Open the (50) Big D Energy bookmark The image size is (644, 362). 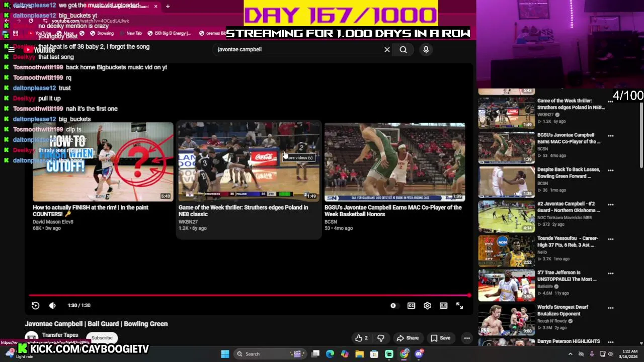pos(169,33)
